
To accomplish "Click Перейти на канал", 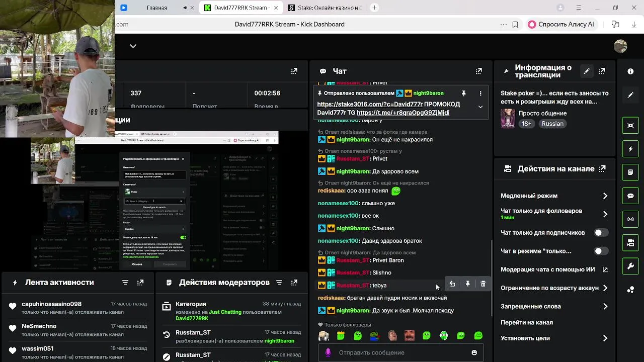I will 527,322.
